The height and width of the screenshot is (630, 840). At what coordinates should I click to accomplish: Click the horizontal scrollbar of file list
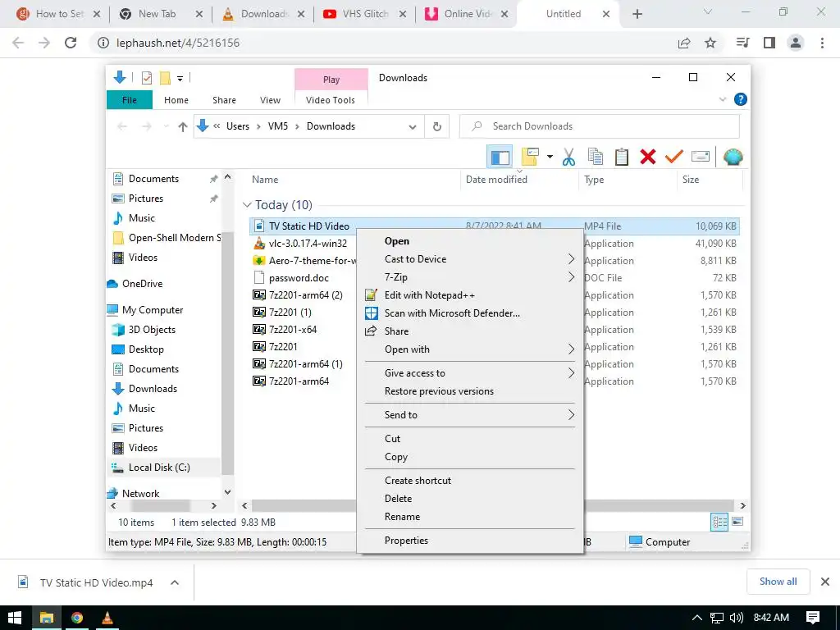coord(493,505)
